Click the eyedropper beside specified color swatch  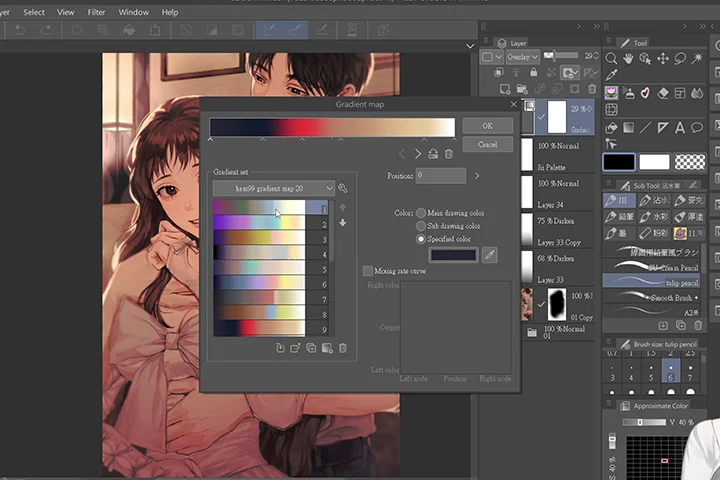(x=490, y=255)
